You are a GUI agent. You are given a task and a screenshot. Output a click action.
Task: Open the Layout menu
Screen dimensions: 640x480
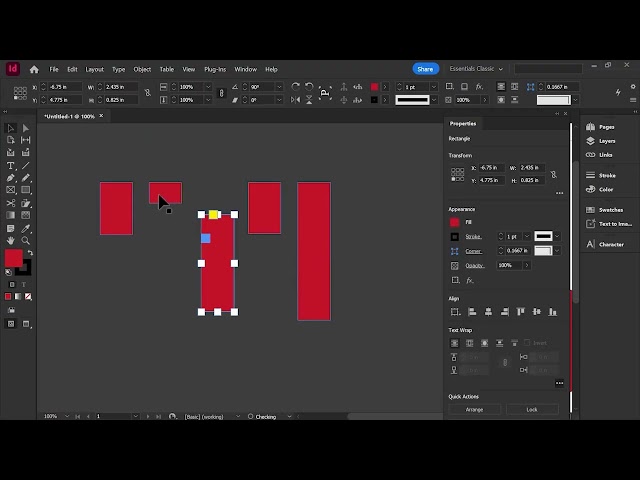94,69
